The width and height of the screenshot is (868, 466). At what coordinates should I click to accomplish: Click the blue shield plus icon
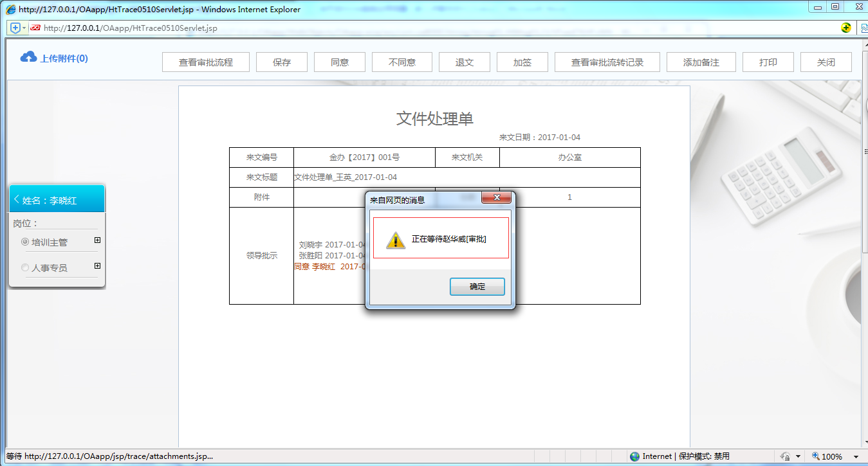[15, 28]
